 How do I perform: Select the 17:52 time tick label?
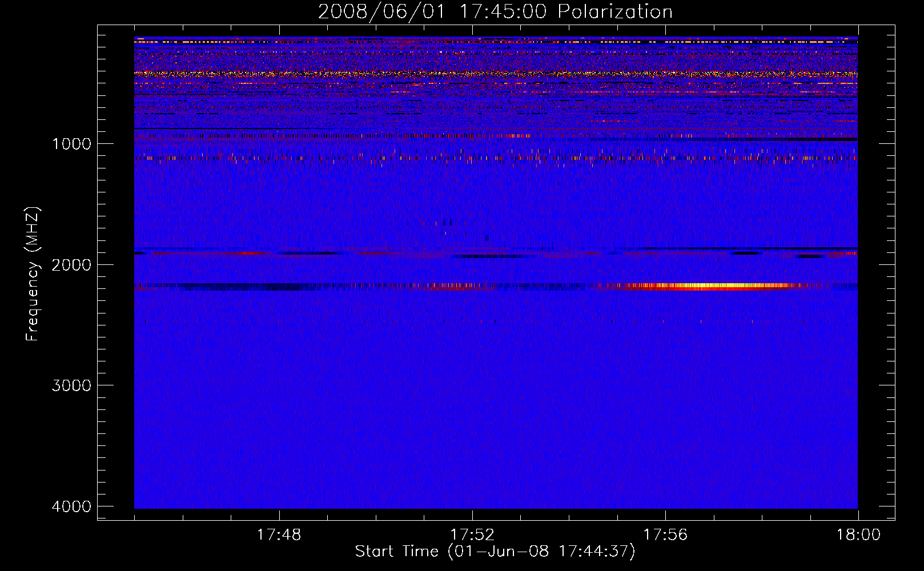coord(472,535)
